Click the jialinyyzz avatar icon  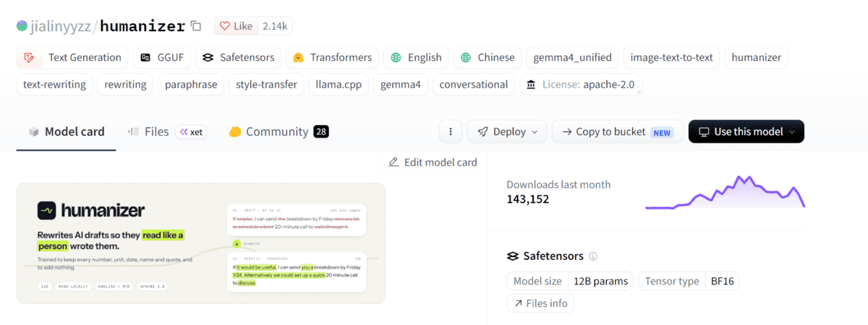click(x=22, y=26)
